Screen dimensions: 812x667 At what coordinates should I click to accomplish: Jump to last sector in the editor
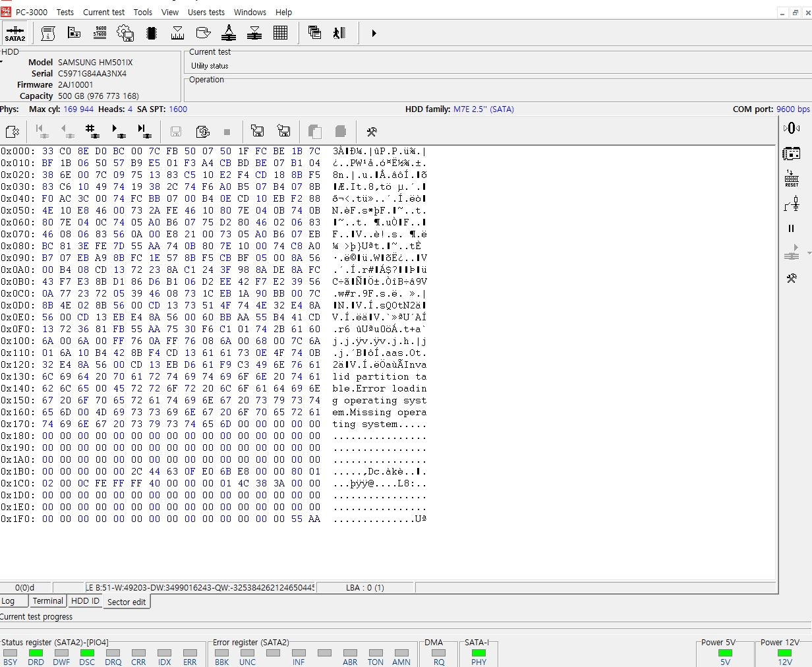pyautogui.click(x=144, y=132)
